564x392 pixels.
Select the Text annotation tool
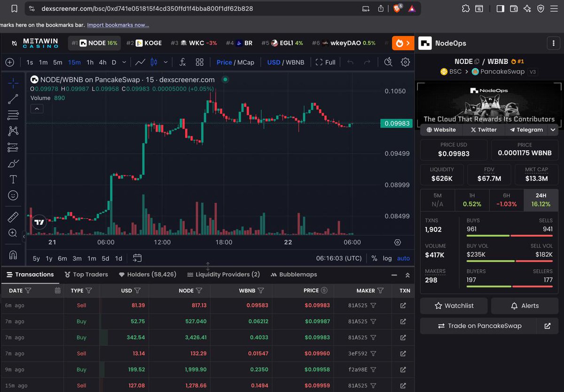(x=12, y=179)
